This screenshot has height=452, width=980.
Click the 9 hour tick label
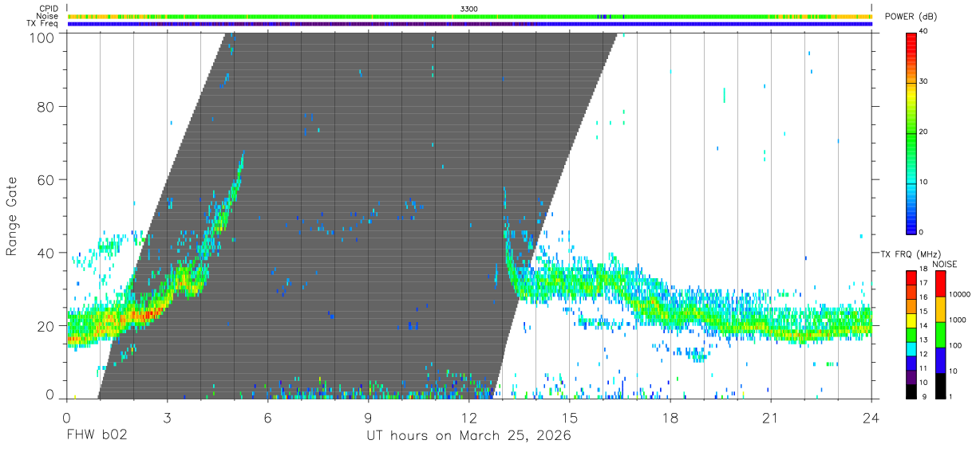pos(368,418)
